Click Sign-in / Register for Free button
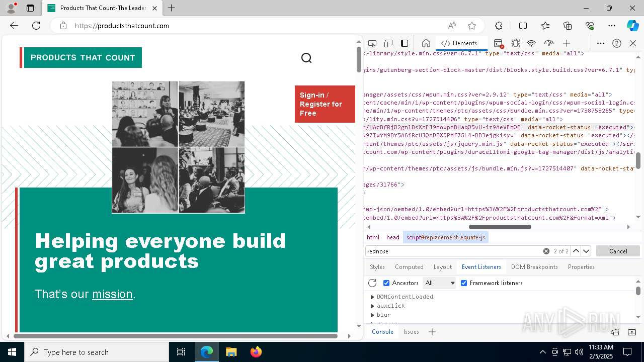 pos(325,104)
